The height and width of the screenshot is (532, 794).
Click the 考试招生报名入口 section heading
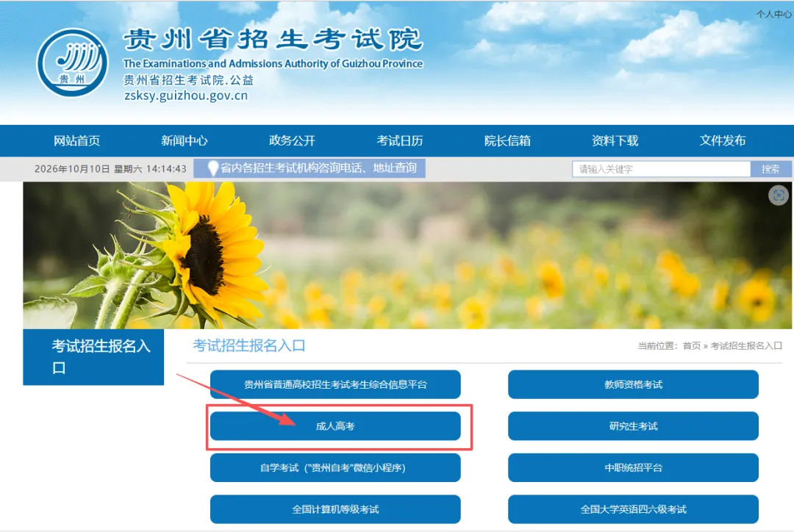(x=248, y=345)
